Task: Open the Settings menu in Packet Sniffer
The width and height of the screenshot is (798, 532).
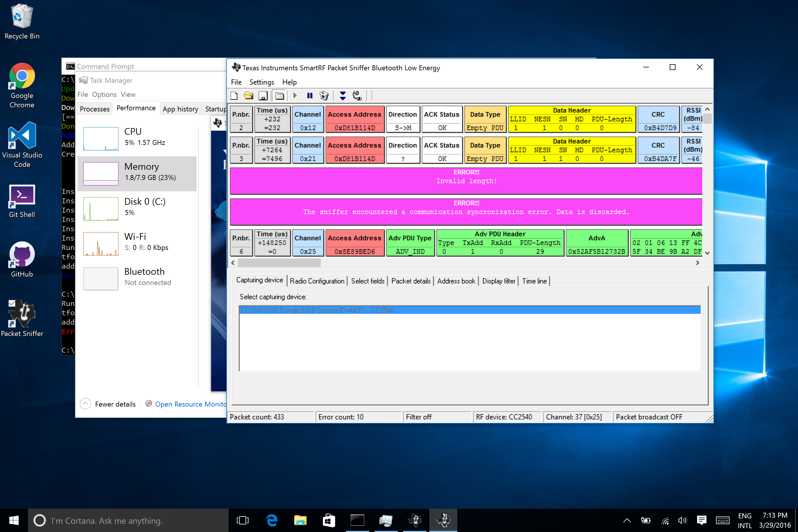Action: click(x=261, y=82)
